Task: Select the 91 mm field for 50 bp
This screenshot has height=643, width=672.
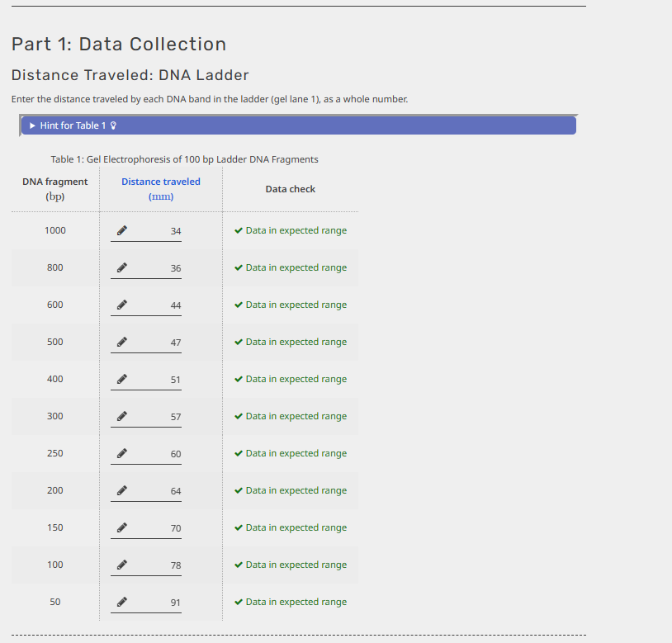Action: 161,603
